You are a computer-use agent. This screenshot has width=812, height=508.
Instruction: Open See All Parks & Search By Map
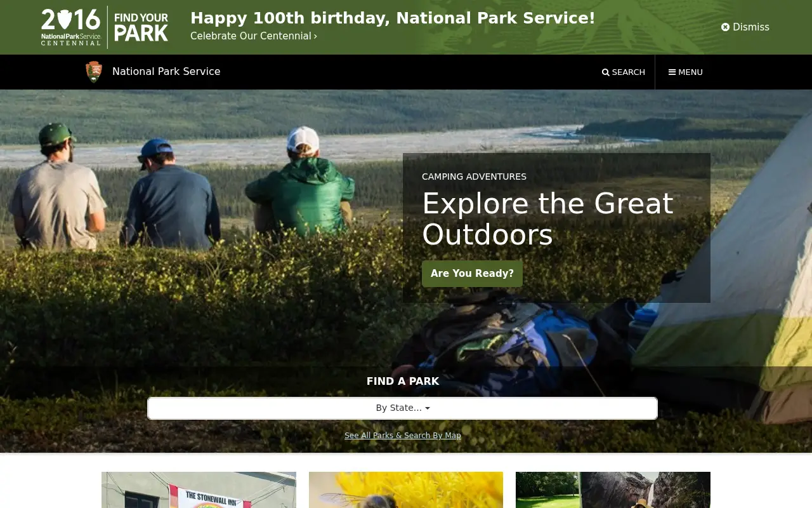click(403, 436)
